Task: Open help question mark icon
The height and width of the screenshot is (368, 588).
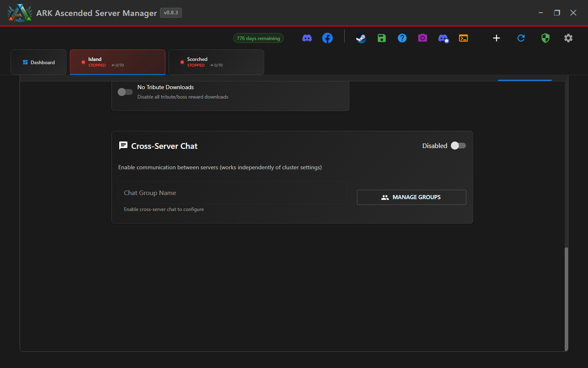Action: coord(402,38)
